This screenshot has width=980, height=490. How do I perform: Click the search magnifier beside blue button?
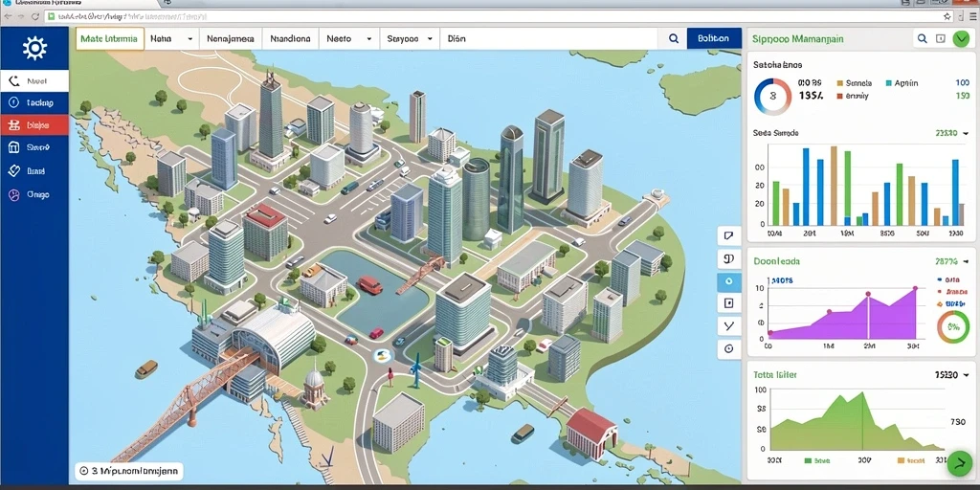pos(673,38)
